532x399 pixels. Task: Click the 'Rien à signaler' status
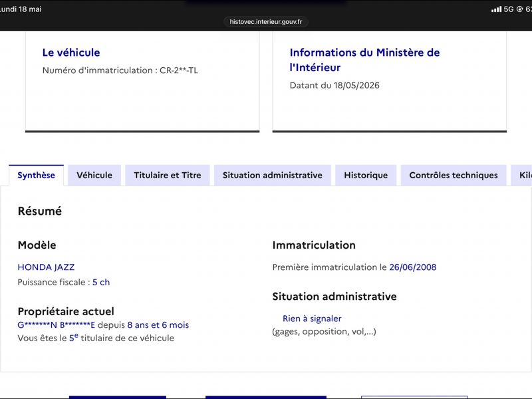[312, 319]
